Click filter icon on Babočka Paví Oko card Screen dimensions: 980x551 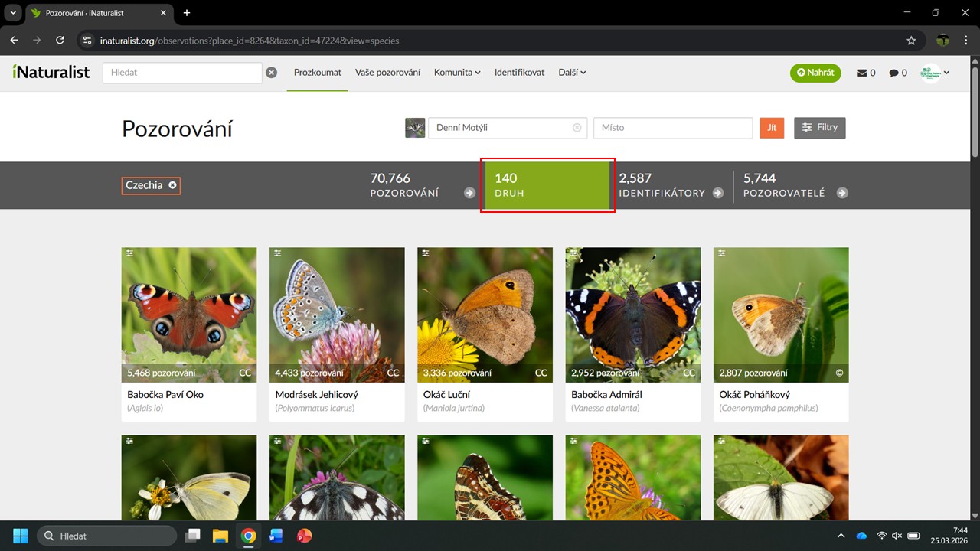(129, 253)
